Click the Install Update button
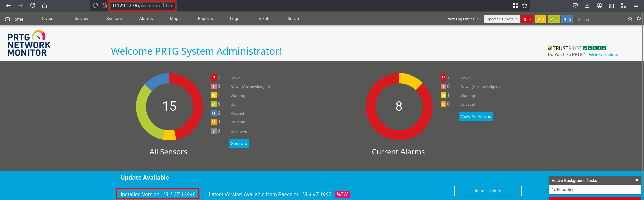This screenshot has height=200, width=644. coord(488,191)
